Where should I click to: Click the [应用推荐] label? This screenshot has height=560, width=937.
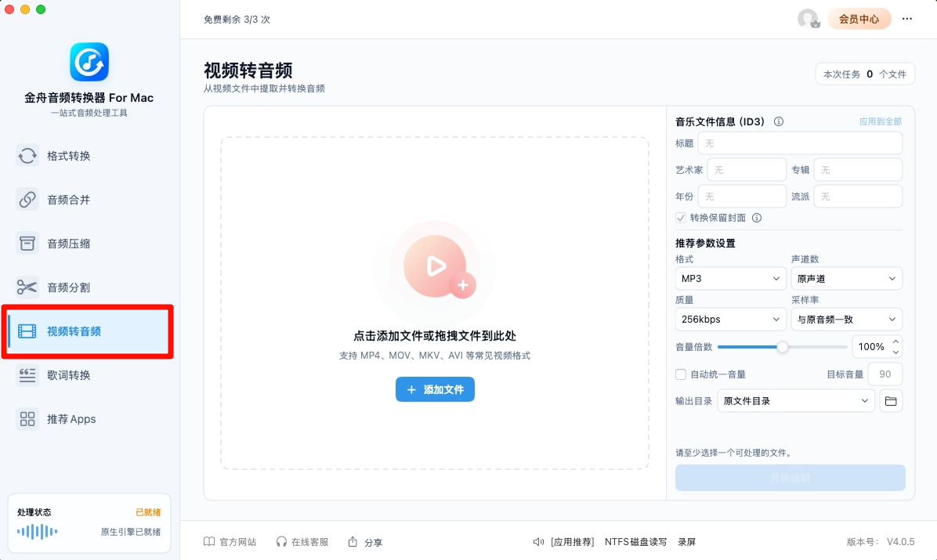tap(572, 541)
